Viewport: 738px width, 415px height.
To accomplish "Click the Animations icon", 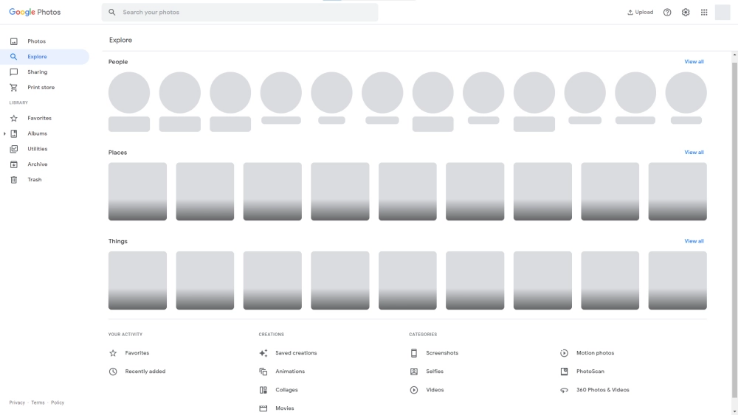I will point(263,371).
